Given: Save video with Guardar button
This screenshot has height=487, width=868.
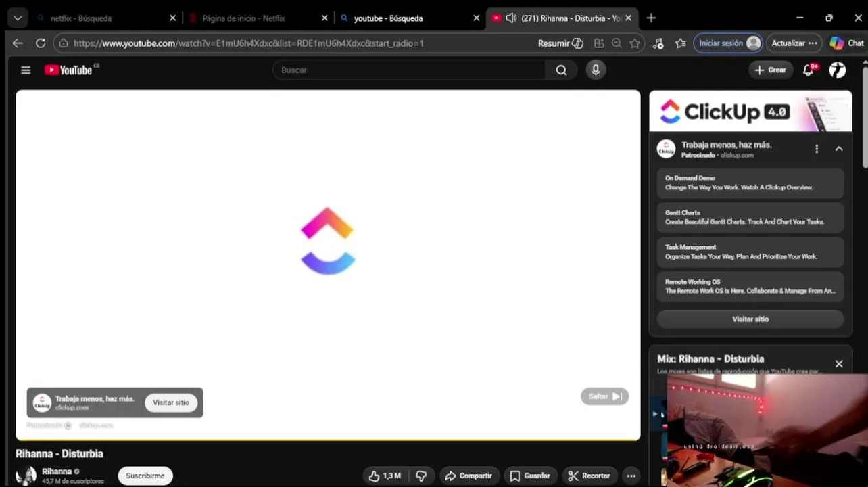Looking at the screenshot, I should point(530,476).
